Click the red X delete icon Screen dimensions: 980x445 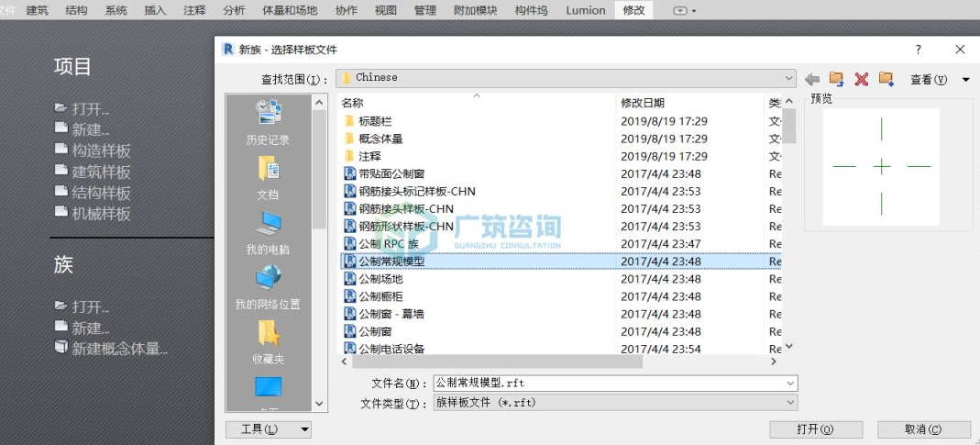pyautogui.click(x=861, y=79)
